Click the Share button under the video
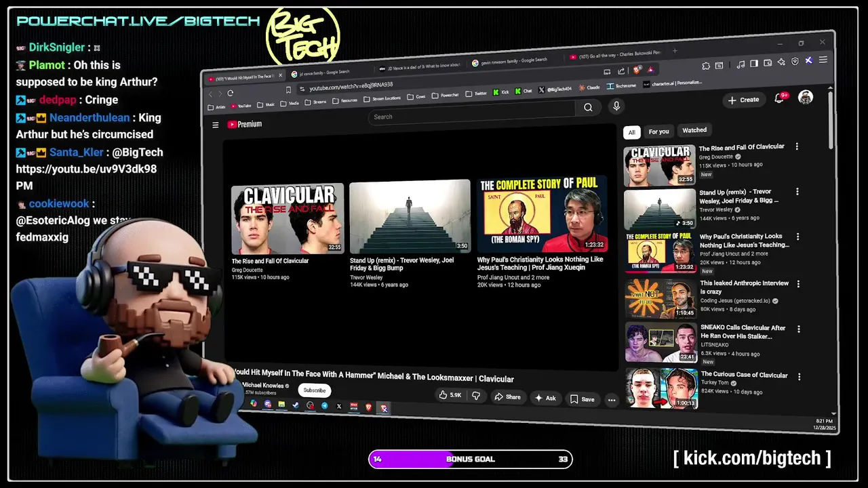The width and height of the screenshot is (868, 488). [x=507, y=397]
